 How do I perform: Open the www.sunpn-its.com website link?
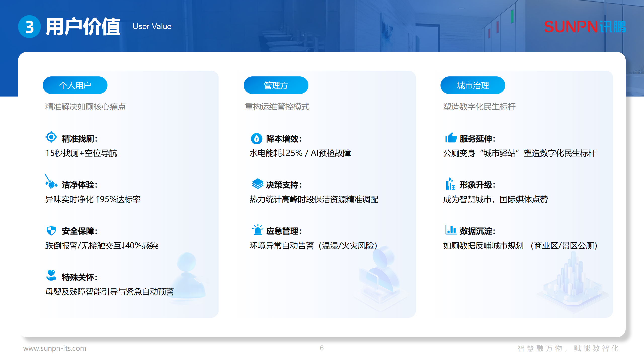click(x=55, y=348)
